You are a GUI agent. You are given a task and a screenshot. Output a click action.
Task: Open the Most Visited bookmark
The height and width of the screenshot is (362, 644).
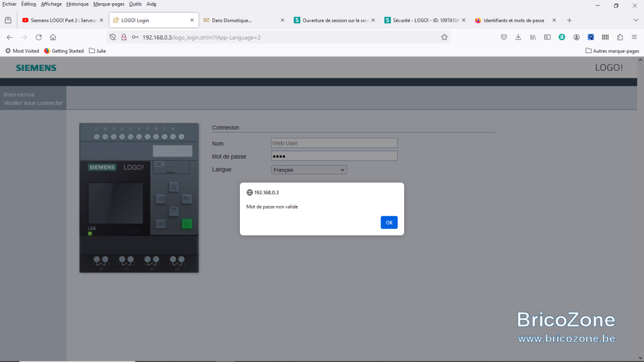point(22,51)
